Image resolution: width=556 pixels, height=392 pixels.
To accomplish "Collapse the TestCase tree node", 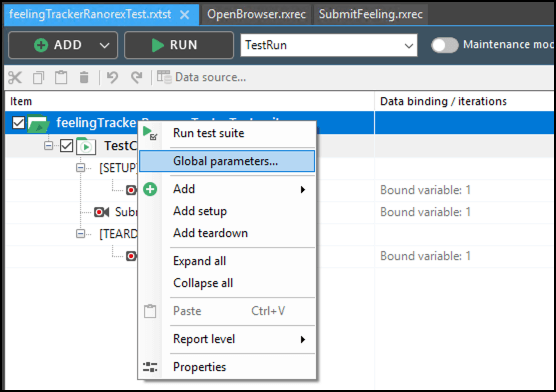I will 49,145.
